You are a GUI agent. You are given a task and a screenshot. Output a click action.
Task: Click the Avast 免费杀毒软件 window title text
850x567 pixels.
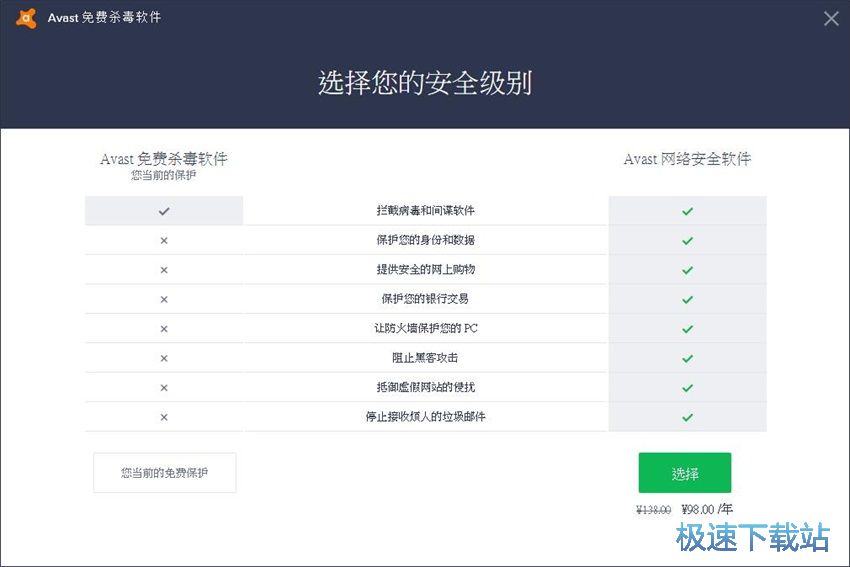[105, 17]
